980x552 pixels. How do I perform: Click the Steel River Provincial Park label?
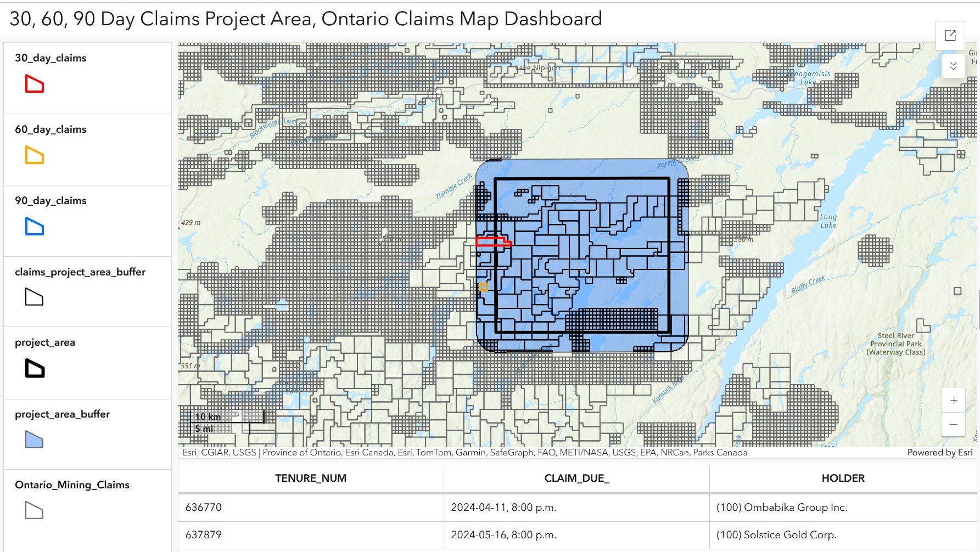click(x=895, y=344)
